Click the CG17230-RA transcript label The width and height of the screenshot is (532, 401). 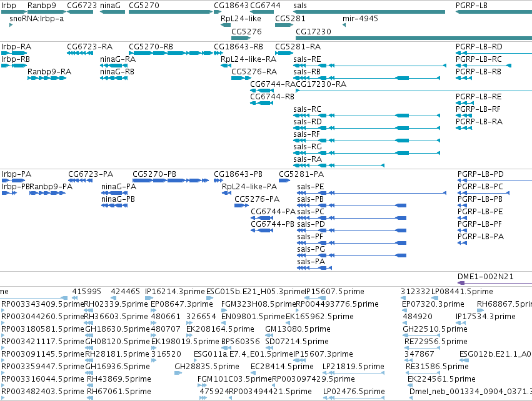(x=321, y=84)
